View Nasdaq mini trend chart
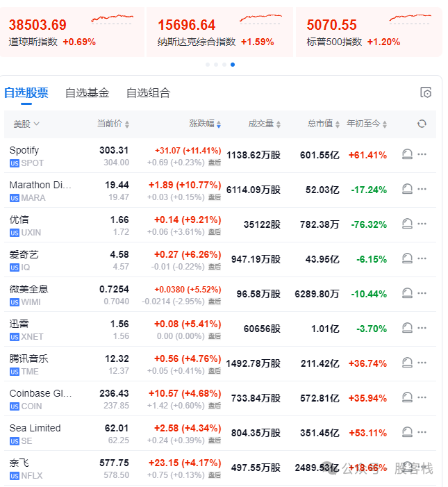The height and width of the screenshot is (487, 448). (260, 19)
